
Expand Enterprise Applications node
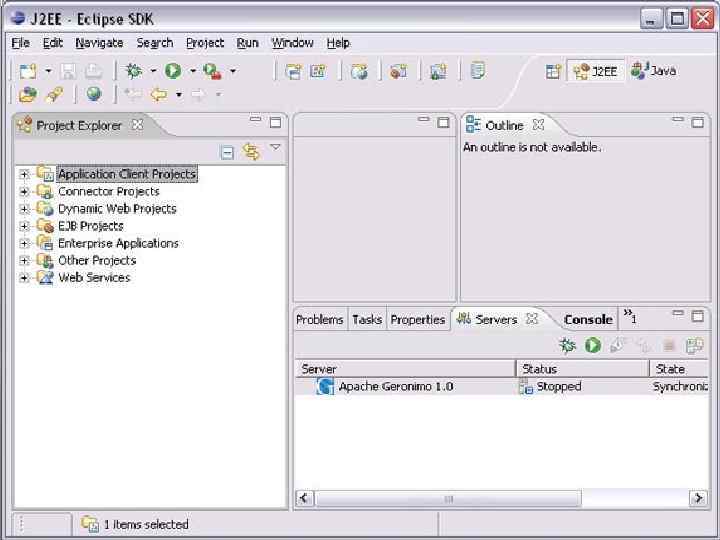point(24,243)
